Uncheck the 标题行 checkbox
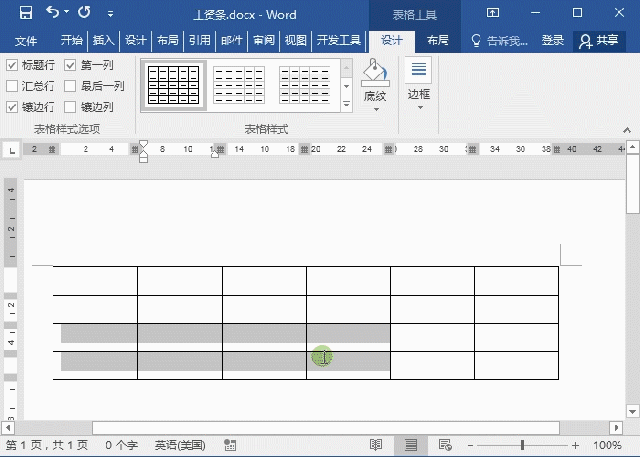 (12, 65)
